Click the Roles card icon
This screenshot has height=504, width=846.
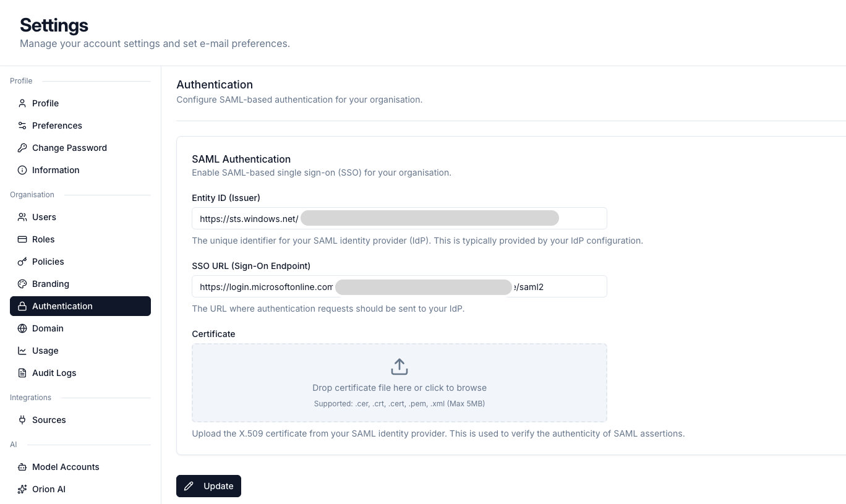(x=21, y=239)
